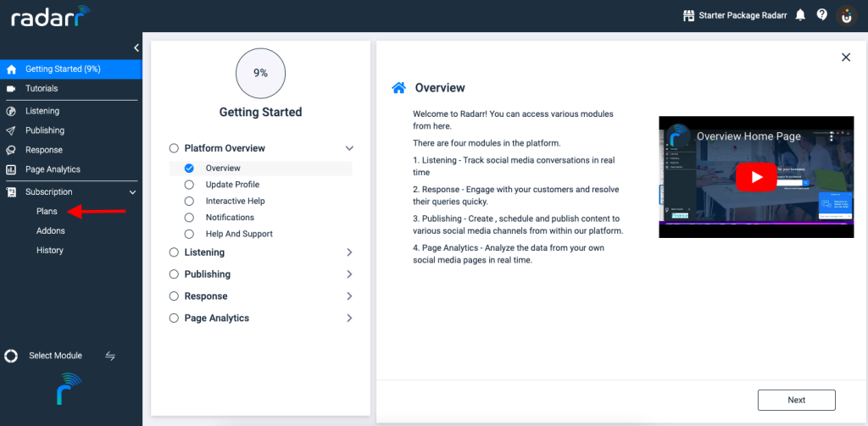Click the Response checklist section title
The height and width of the screenshot is (426, 868).
pyautogui.click(x=206, y=296)
